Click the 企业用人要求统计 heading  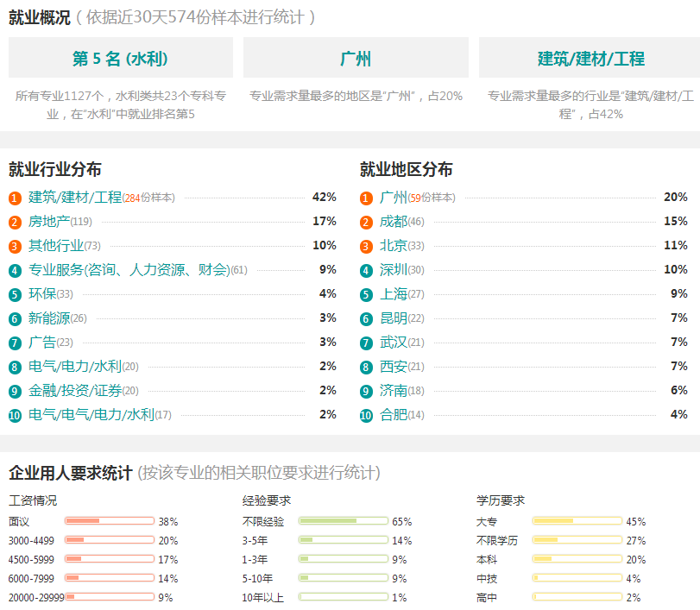(x=71, y=473)
